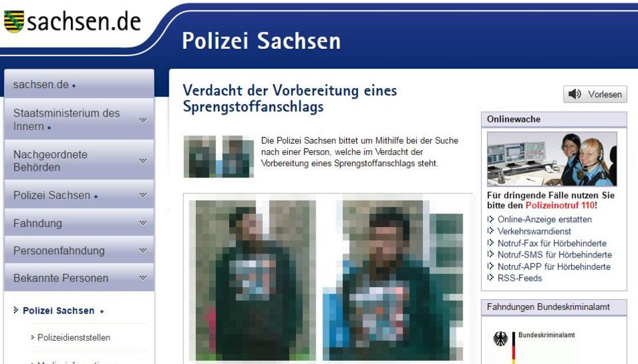This screenshot has width=638, height=364.
Task: Click arrow icon beside RSS-Feeds
Action: [x=490, y=278]
